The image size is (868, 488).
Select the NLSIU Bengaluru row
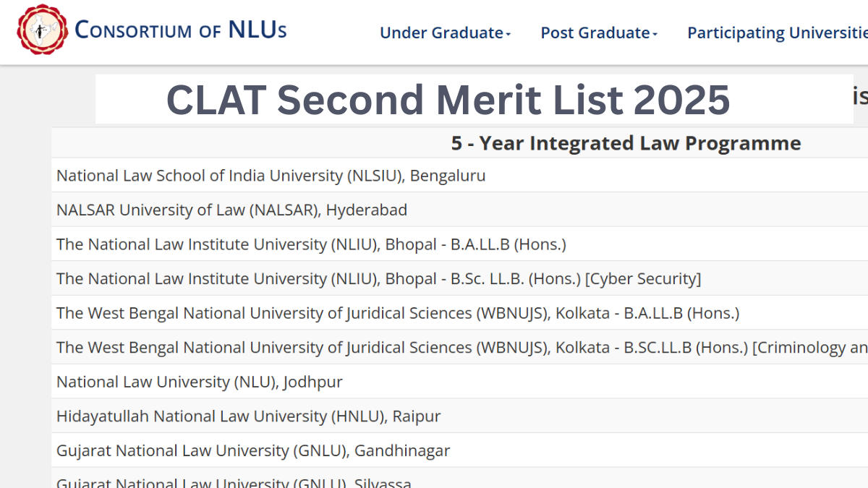[271, 176]
